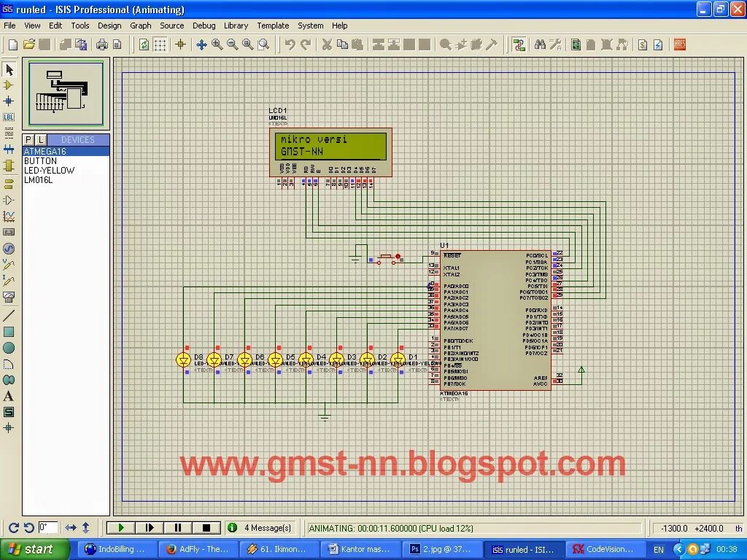This screenshot has height=560, width=747.
Task: Step the simulation one frame
Action: pyautogui.click(x=149, y=528)
